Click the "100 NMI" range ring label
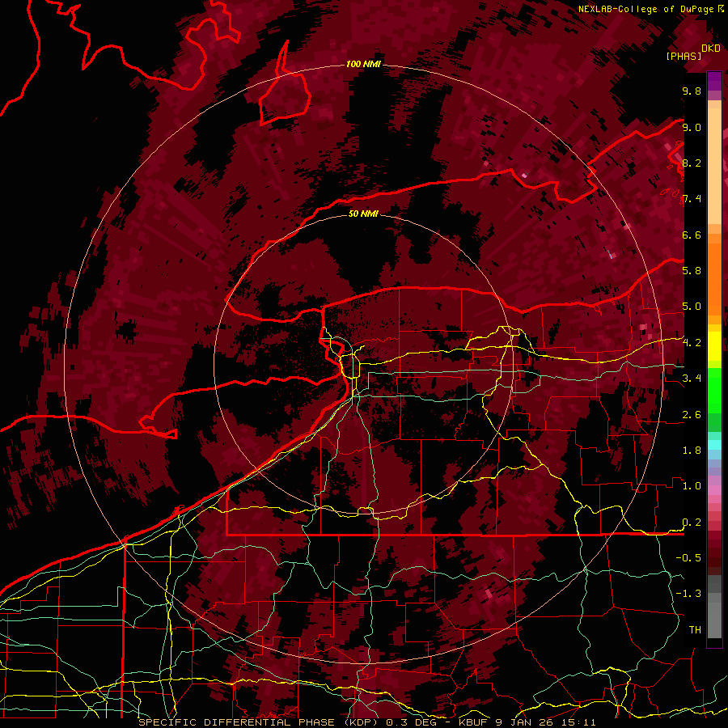This screenshot has height=728, width=728. point(363,64)
